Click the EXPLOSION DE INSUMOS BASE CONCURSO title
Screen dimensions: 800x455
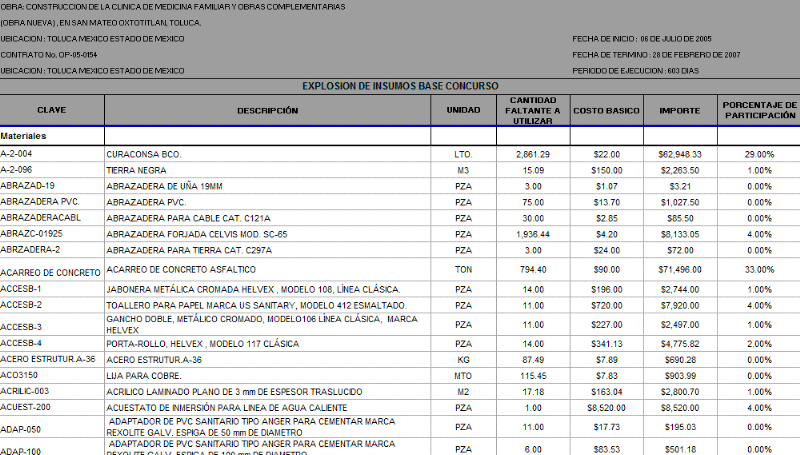click(x=400, y=86)
